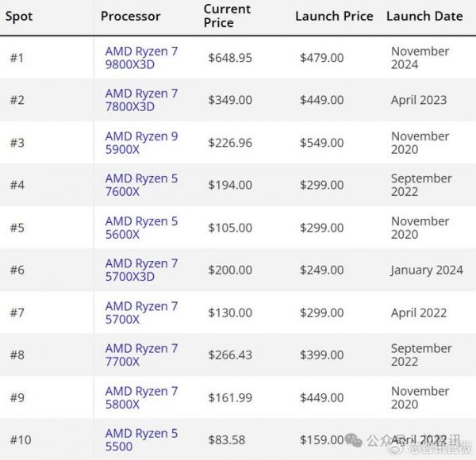Image resolution: width=476 pixels, height=460 pixels.
Task: Select the $648.95 current price cell
Action: coord(230,58)
